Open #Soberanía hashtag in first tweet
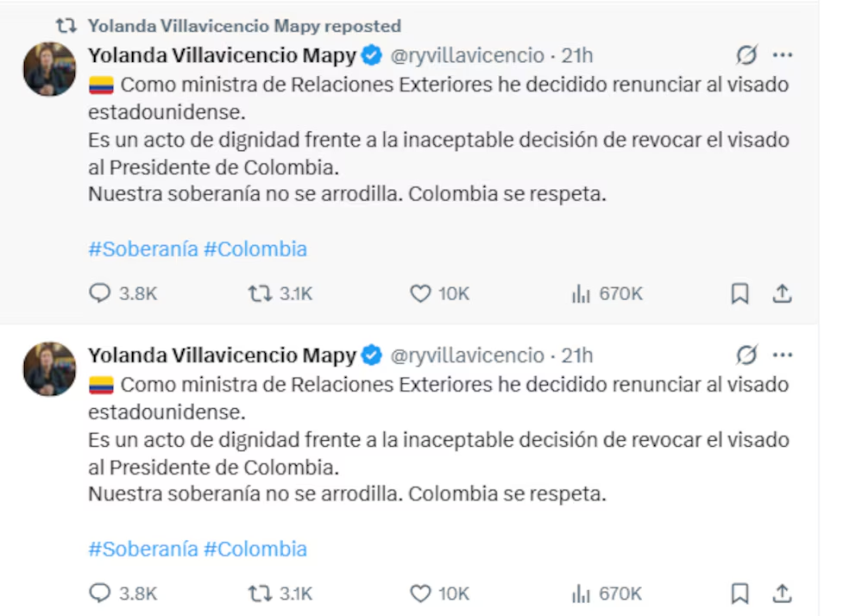Image resolution: width=856 pixels, height=616 pixels. click(x=142, y=249)
